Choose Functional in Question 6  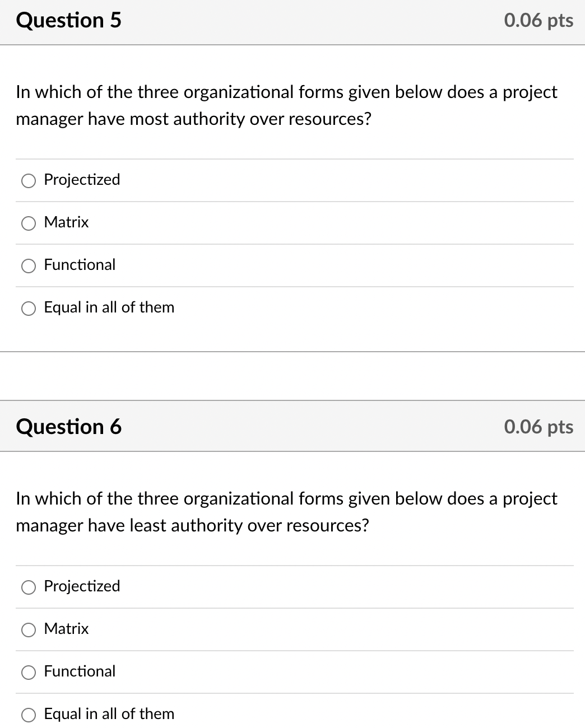[x=28, y=672]
